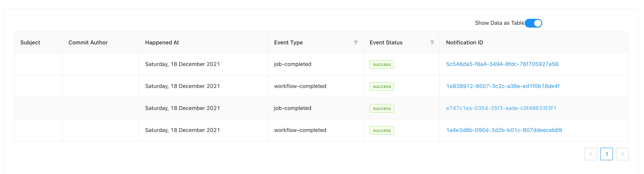Click the date cell in e747c1ea row

tap(203, 108)
